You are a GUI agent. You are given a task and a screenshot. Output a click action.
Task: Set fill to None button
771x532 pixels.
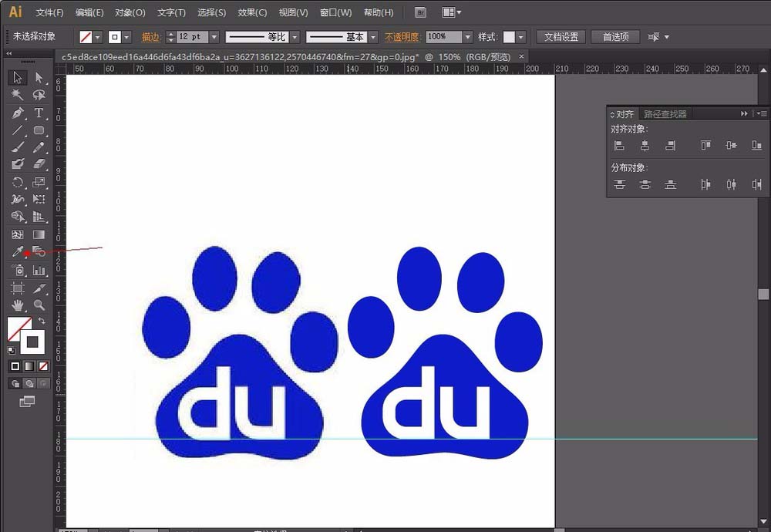[43, 366]
